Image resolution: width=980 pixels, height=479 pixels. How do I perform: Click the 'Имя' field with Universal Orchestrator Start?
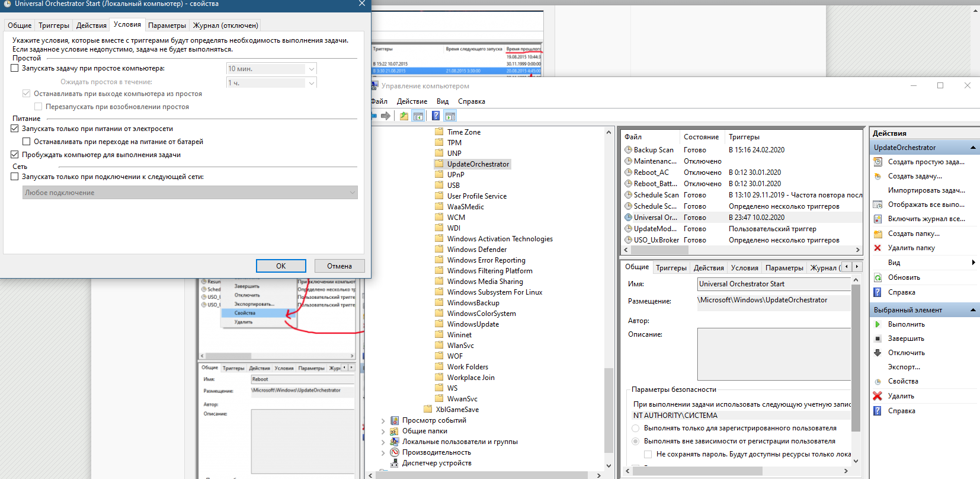774,284
